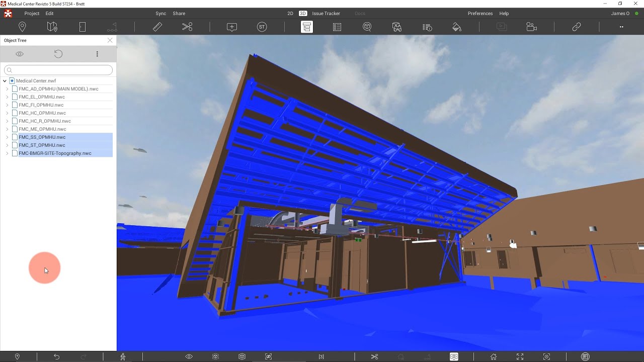This screenshot has height=362, width=644.
Task: Expand FMC_ST_OPMHU.nwc node
Action: pos(7,145)
